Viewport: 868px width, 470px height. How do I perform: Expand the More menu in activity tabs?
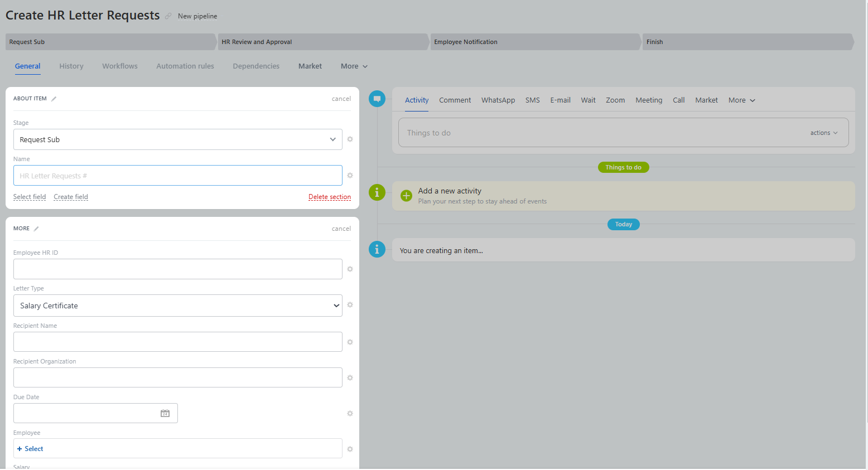pyautogui.click(x=741, y=100)
